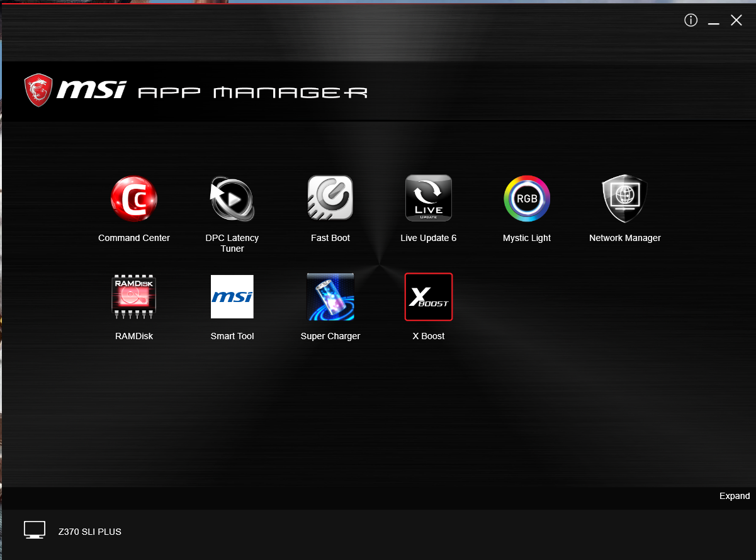Launch the RAMDisk chip icon
Image resolution: width=756 pixels, height=560 pixels.
(x=134, y=296)
